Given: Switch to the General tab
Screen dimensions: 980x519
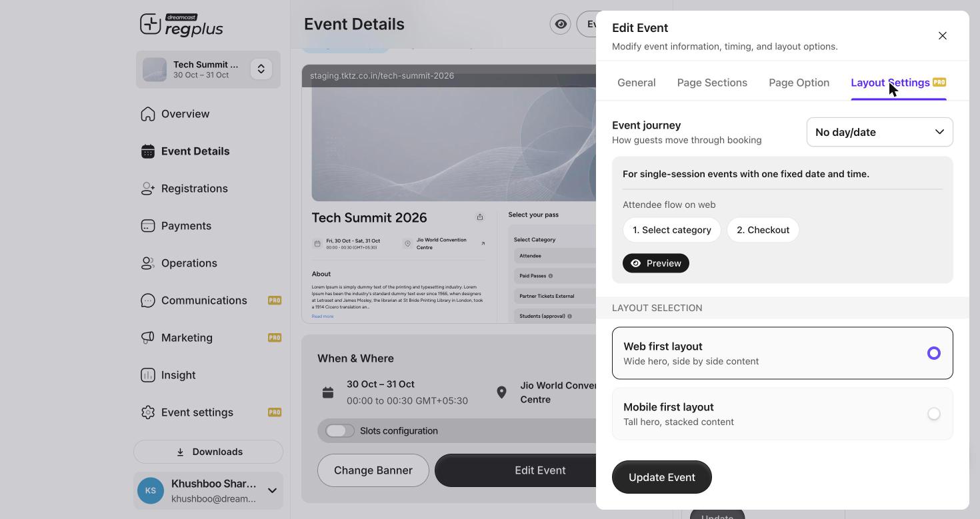Looking at the screenshot, I should pos(637,83).
